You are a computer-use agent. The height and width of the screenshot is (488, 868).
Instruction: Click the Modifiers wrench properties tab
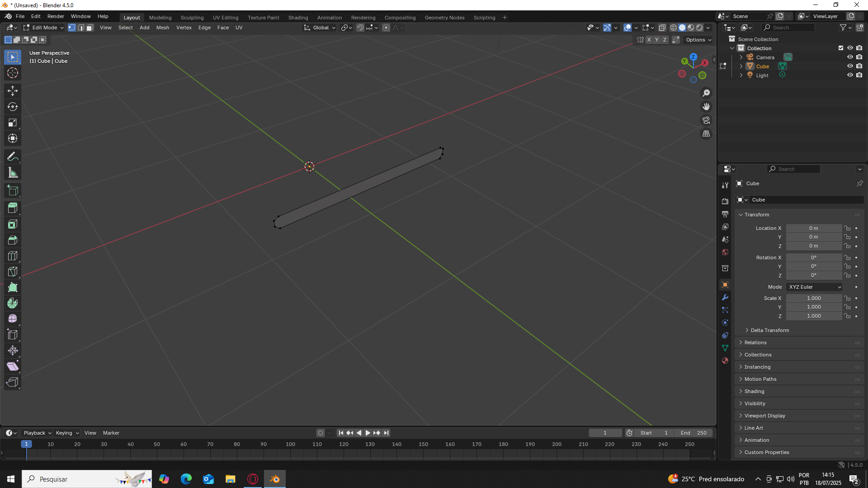pyautogui.click(x=725, y=297)
